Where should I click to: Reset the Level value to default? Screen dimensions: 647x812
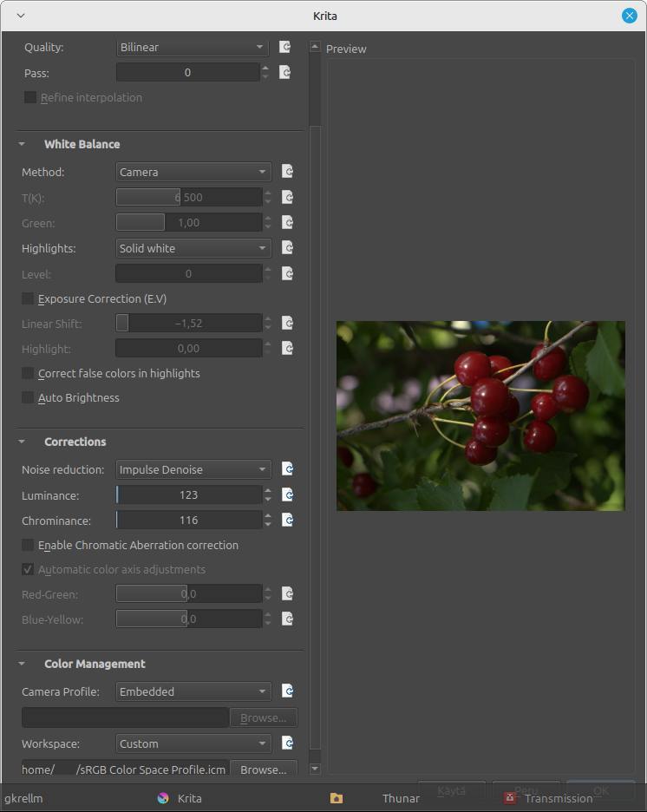click(x=288, y=273)
